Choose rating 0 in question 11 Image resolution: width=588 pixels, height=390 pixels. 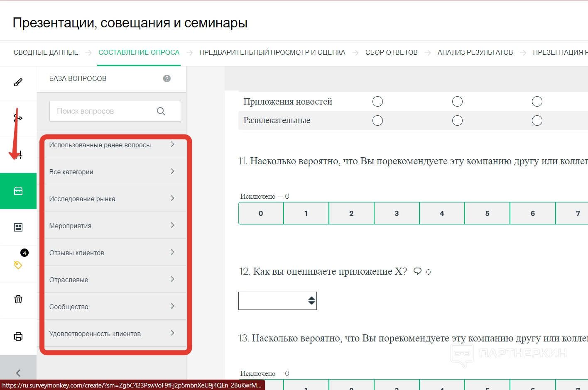261,213
